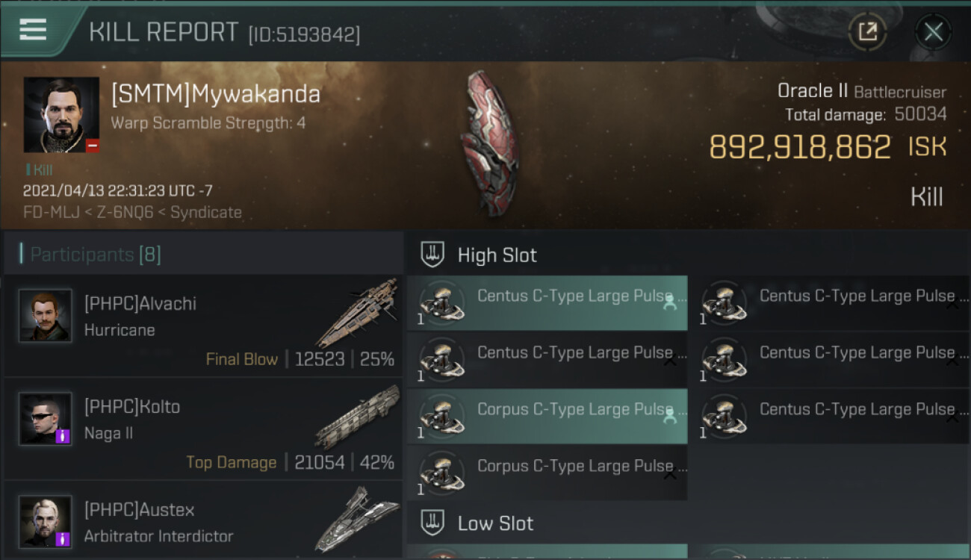Expand Centus C-Type module in second row left
The width and height of the screenshot is (971, 560).
pyautogui.click(x=670, y=361)
